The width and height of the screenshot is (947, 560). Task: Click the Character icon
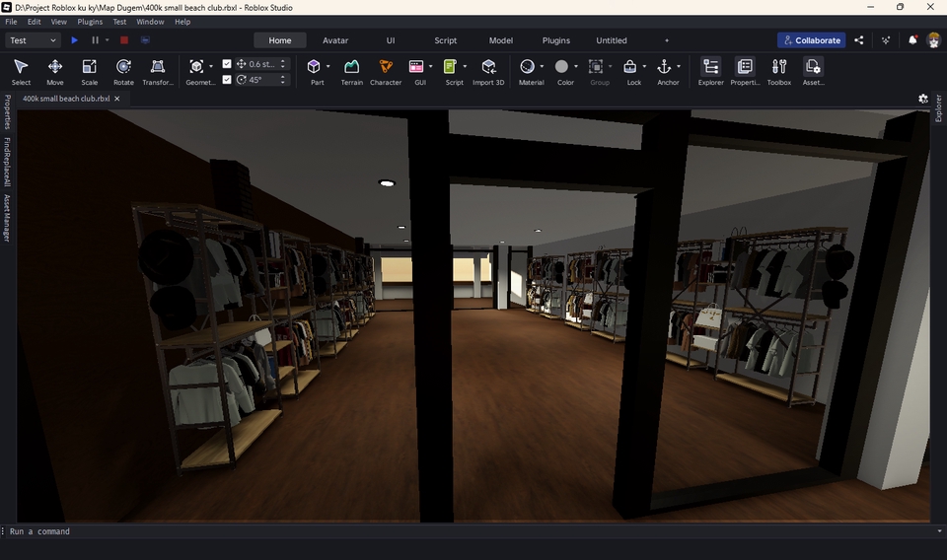click(x=385, y=71)
